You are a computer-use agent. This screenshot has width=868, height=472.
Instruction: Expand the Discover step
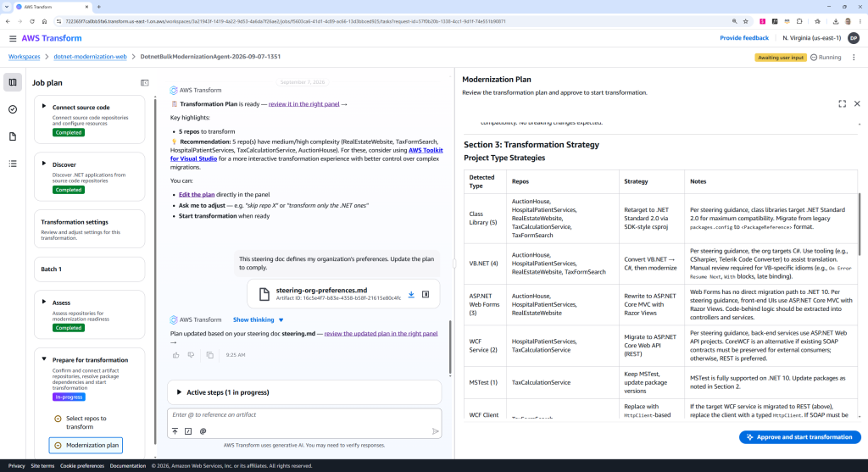point(44,164)
